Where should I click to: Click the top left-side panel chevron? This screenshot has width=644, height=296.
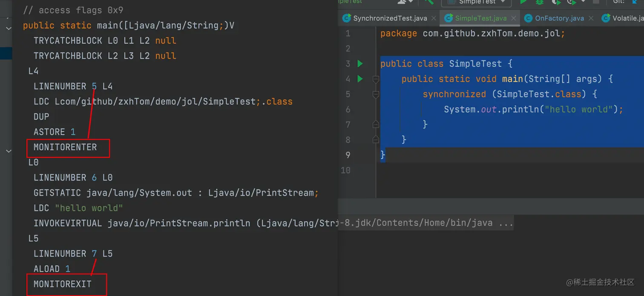click(9, 29)
